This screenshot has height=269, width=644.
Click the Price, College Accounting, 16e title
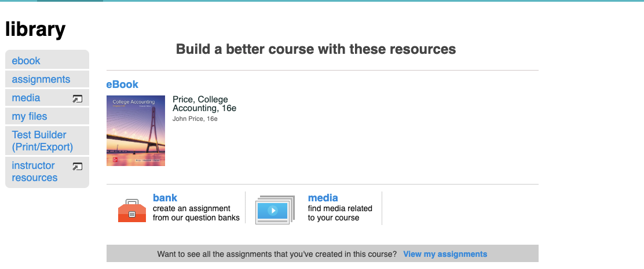pyautogui.click(x=204, y=104)
